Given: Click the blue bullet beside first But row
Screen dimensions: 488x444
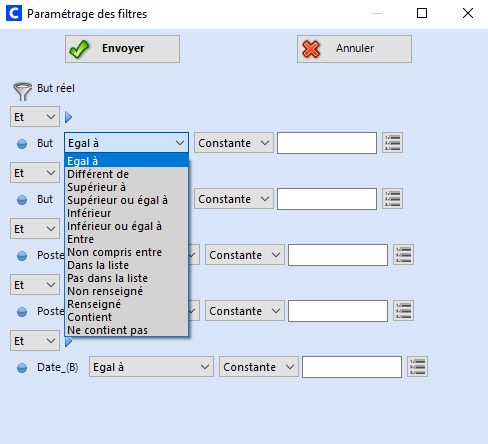Looking at the screenshot, I should point(22,144).
